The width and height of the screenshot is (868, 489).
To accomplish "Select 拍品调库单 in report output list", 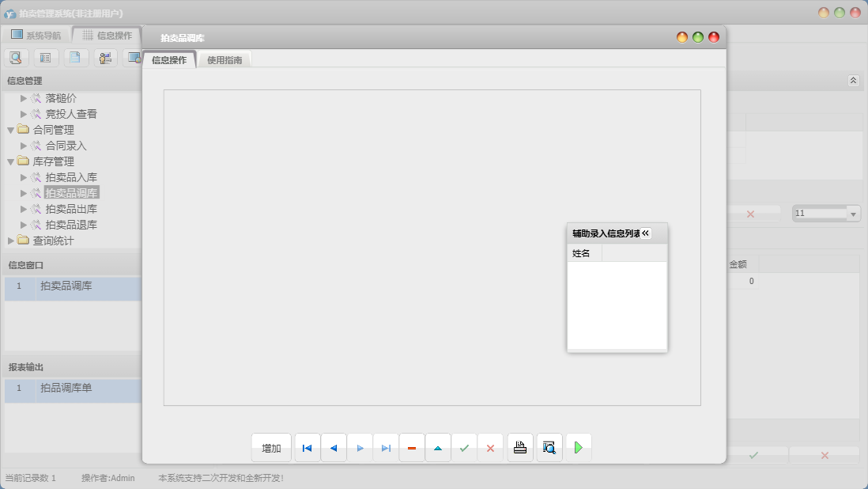I will [x=66, y=388].
